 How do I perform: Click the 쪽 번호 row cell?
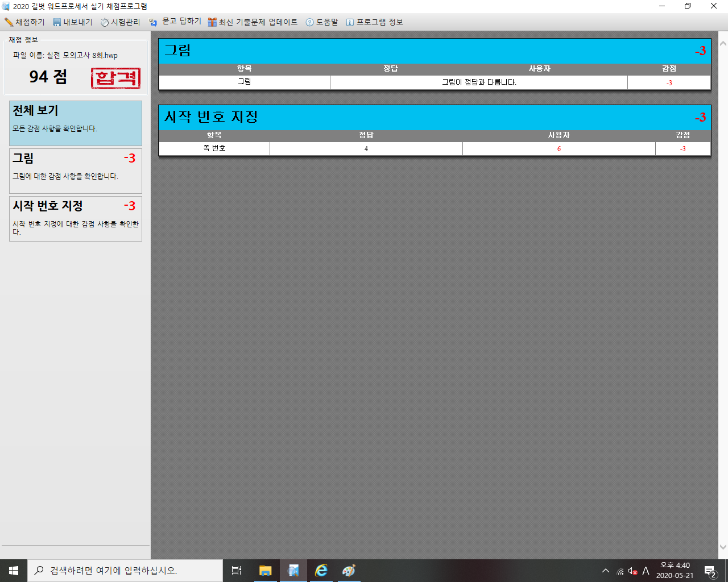click(x=214, y=148)
